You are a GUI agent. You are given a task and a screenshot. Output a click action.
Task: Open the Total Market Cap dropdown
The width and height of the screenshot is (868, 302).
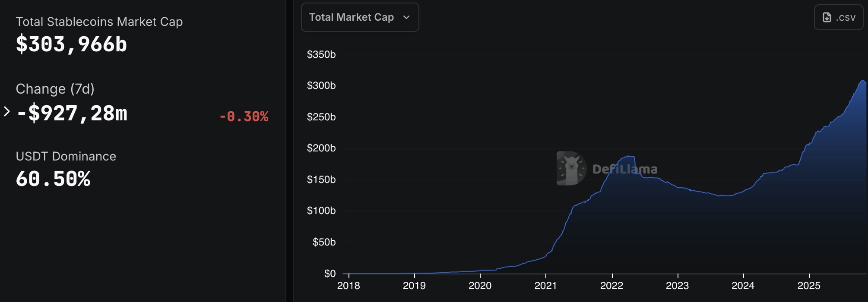[351, 17]
